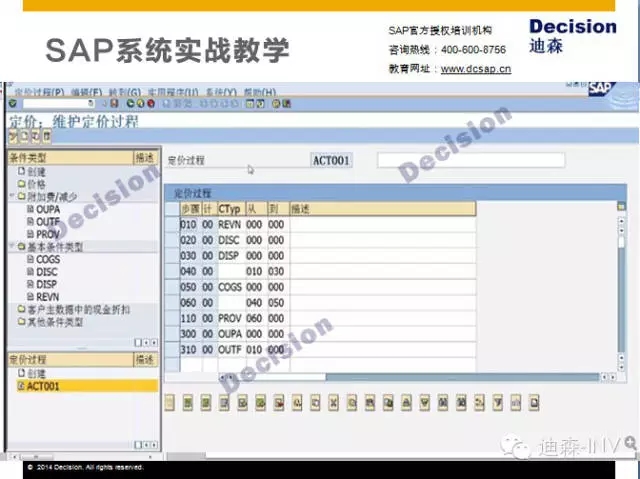640x479 pixels.
Task: Click the CTyp column header
Action: tap(231, 209)
